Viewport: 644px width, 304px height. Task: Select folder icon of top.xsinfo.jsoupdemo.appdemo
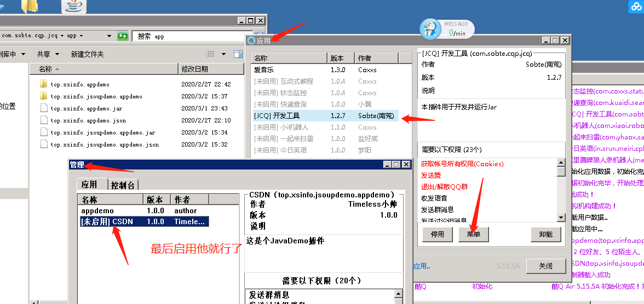44,96
